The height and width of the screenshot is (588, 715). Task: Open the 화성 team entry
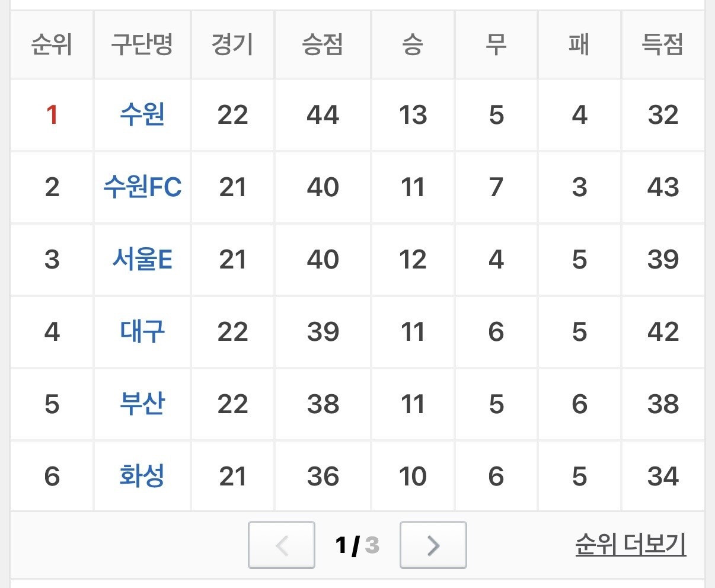(142, 476)
